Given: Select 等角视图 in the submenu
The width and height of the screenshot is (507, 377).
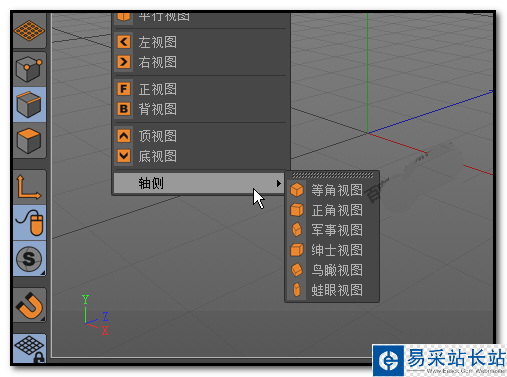Looking at the screenshot, I should (x=332, y=190).
